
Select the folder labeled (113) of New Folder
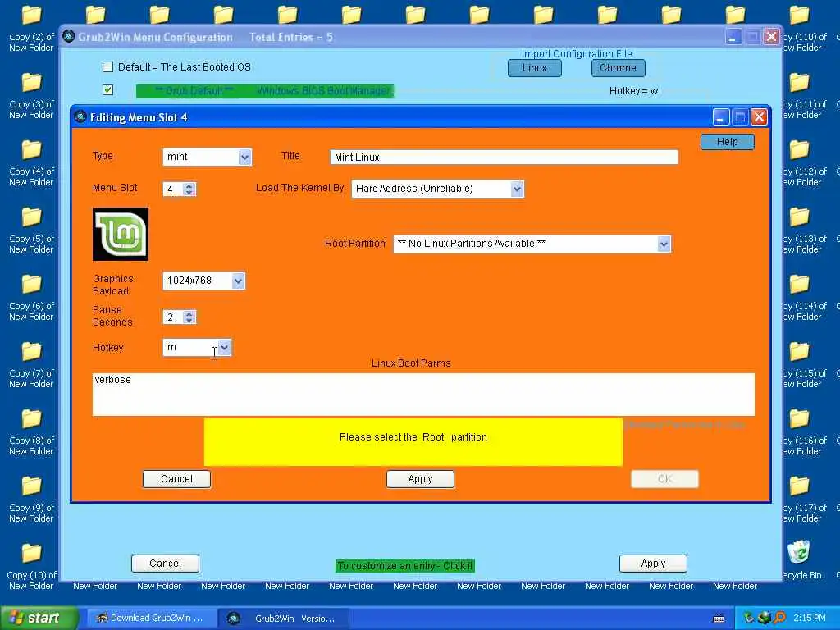point(805,231)
